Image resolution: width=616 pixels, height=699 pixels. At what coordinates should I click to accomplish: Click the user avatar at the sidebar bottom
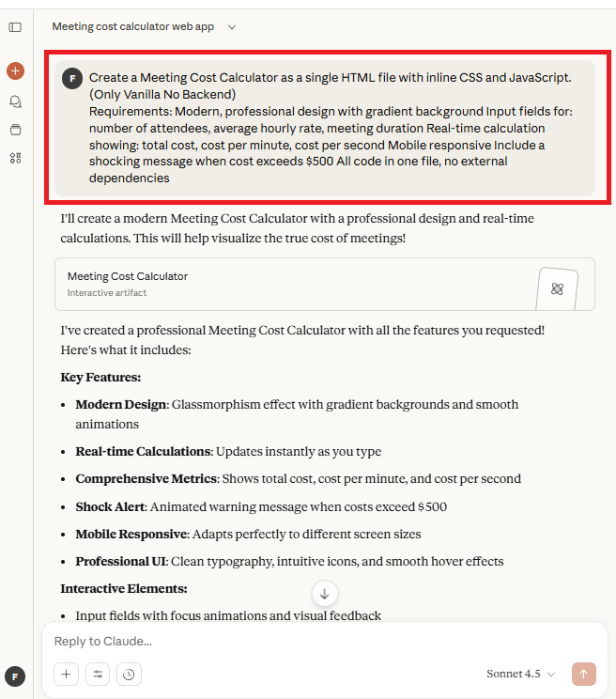[x=15, y=676]
